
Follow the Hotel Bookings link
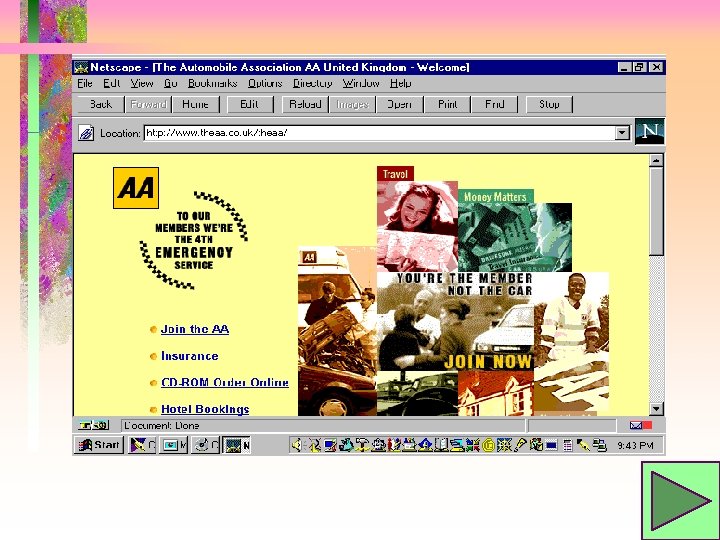(205, 409)
